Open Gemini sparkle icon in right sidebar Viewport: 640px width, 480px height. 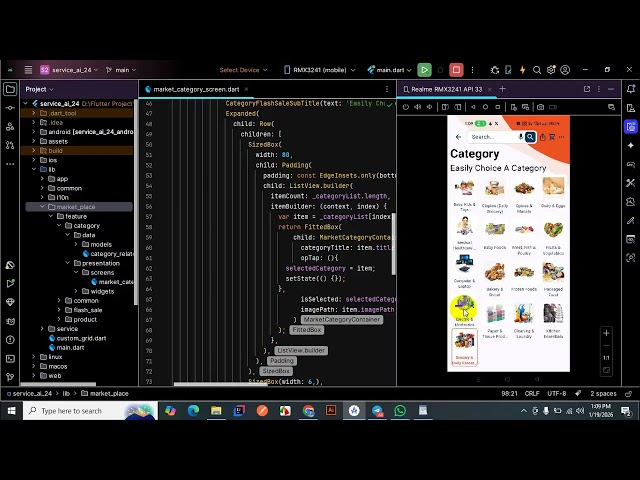(x=631, y=145)
